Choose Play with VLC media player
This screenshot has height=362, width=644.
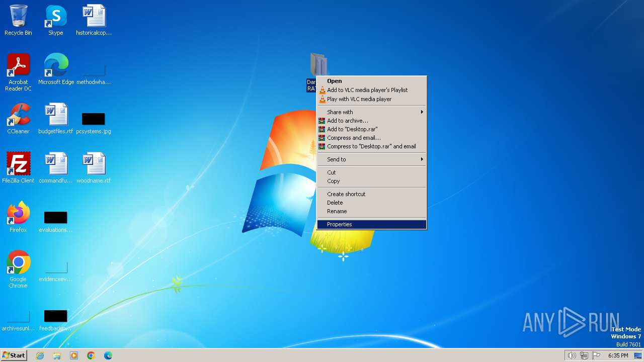click(x=372, y=99)
